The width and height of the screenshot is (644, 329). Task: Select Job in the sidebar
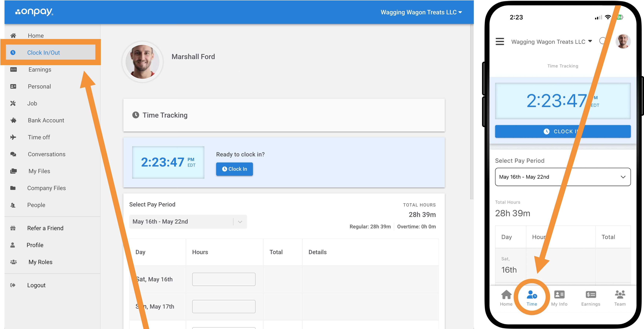coord(32,103)
